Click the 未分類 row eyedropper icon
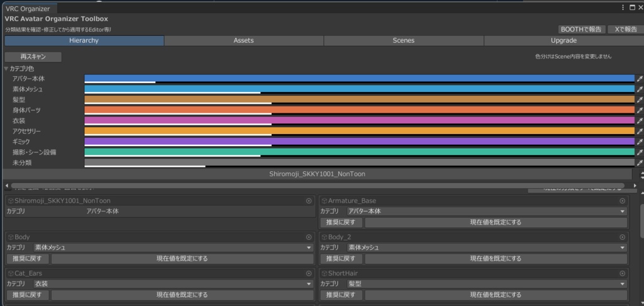 [640, 163]
